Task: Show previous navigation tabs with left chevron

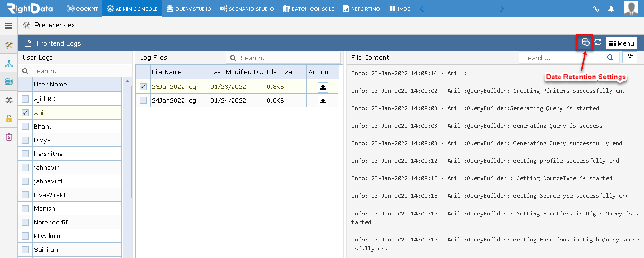Action: click(x=422, y=9)
